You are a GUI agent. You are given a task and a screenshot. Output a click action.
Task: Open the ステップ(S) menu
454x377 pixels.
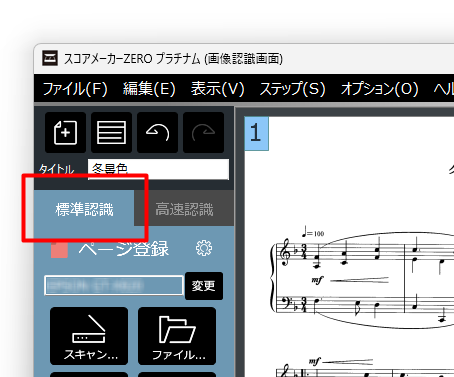coord(292,89)
